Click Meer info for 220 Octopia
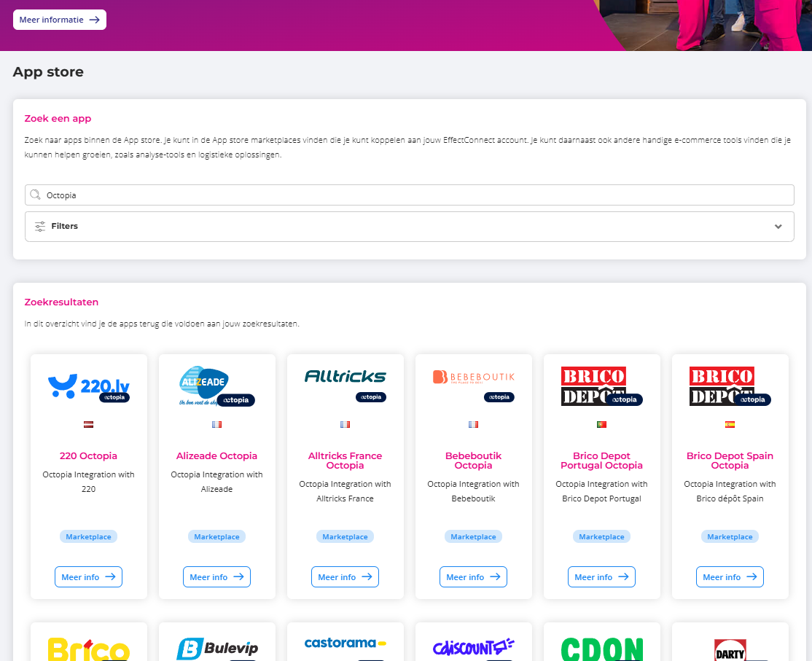 (x=88, y=577)
